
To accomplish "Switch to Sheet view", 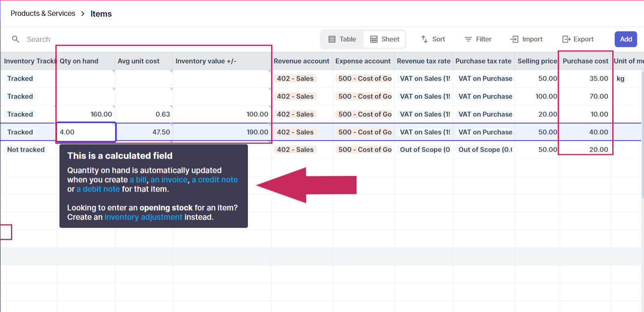I will 384,39.
